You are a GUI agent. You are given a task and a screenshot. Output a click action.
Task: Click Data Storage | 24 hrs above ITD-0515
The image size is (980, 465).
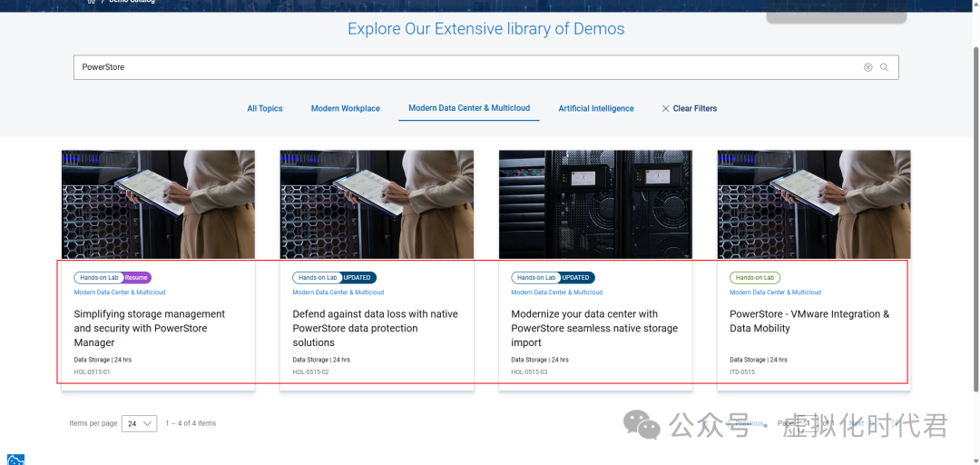759,360
